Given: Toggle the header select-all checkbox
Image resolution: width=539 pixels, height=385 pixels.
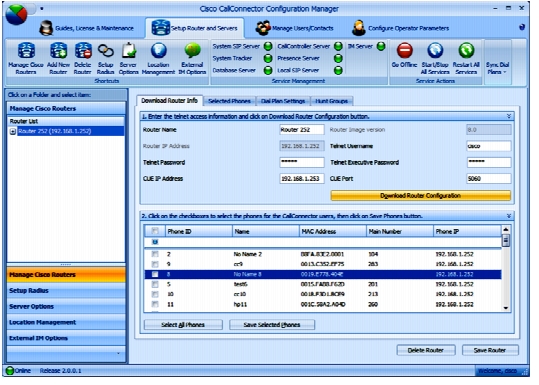Looking at the screenshot, I should point(155,231).
